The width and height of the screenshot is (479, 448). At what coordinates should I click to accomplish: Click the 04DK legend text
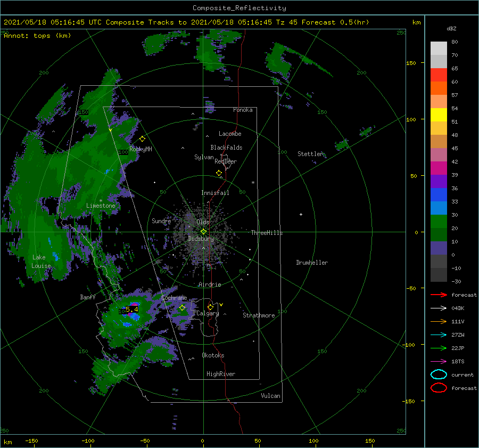click(458, 308)
